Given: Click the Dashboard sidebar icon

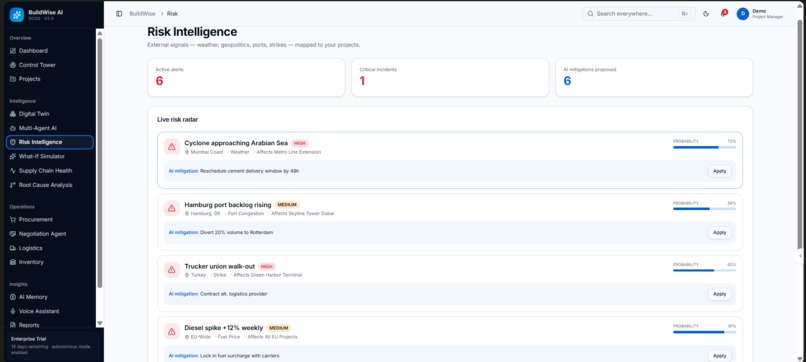Looking at the screenshot, I should (x=13, y=51).
